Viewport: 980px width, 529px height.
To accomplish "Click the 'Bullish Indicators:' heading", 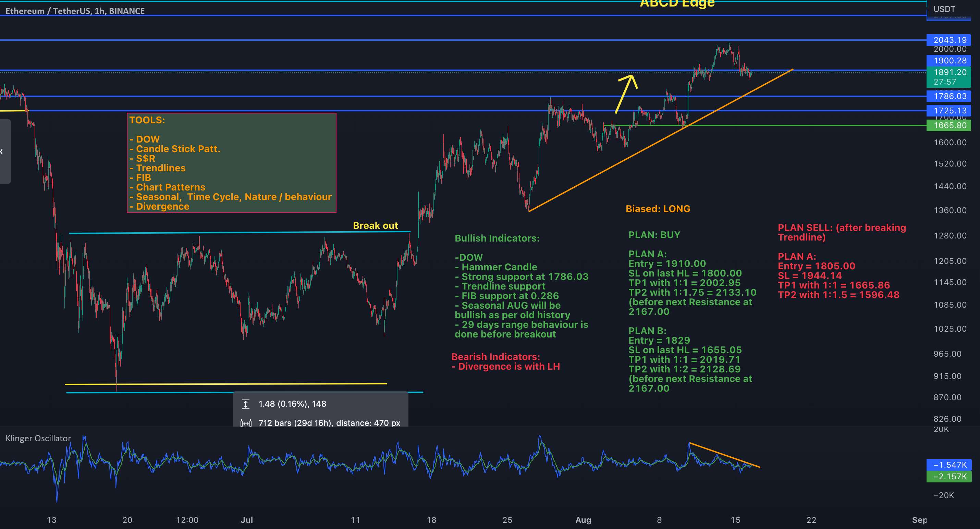I will pyautogui.click(x=497, y=238).
